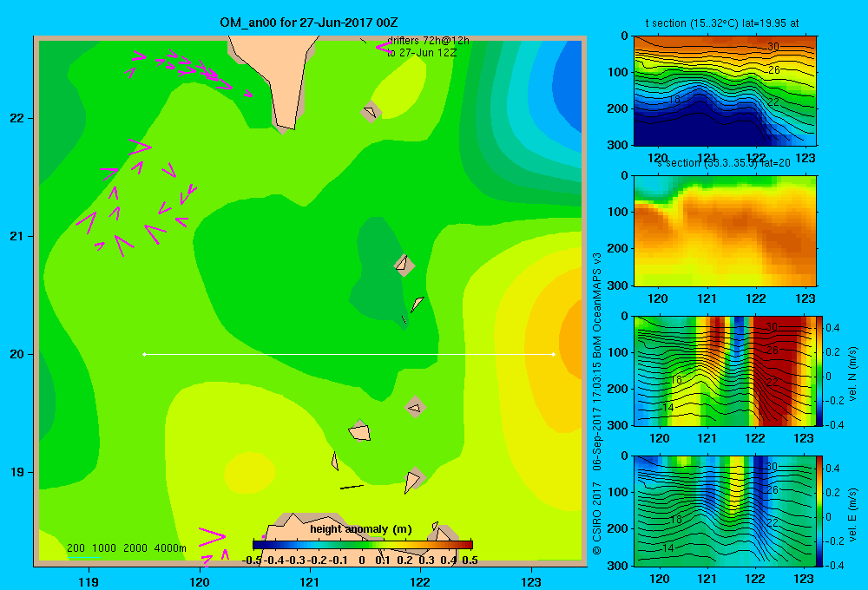Click the island near latitude 19.5 at 122
The width and height of the screenshot is (868, 590).
(416, 408)
